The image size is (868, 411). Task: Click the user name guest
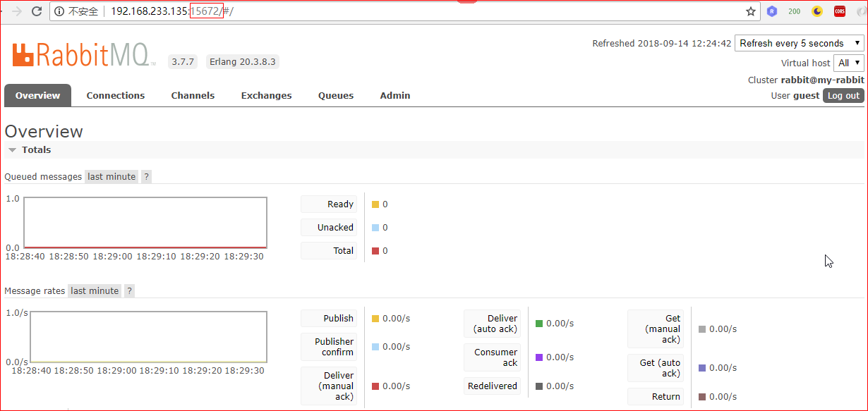tap(807, 96)
